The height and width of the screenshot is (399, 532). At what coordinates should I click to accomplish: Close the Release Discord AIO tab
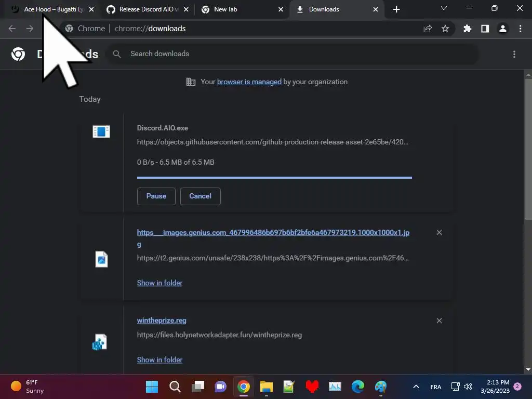(186, 9)
